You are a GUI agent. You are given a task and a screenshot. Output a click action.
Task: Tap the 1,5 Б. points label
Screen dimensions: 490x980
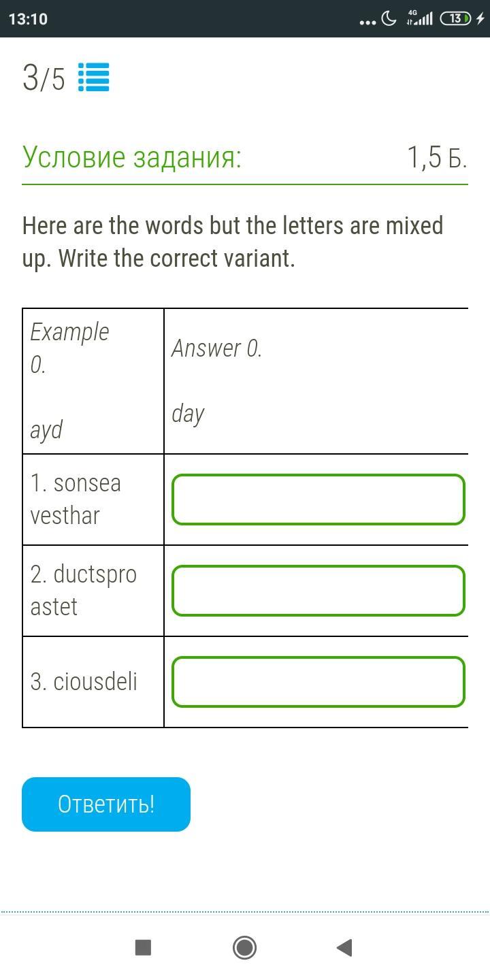[x=437, y=157]
